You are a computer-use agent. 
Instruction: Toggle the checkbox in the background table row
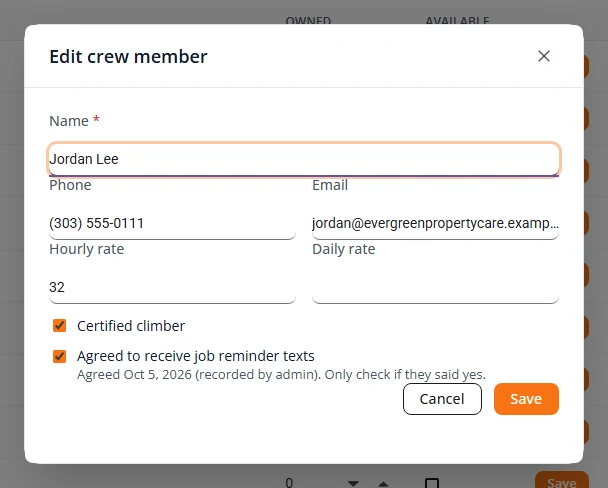(x=432, y=483)
